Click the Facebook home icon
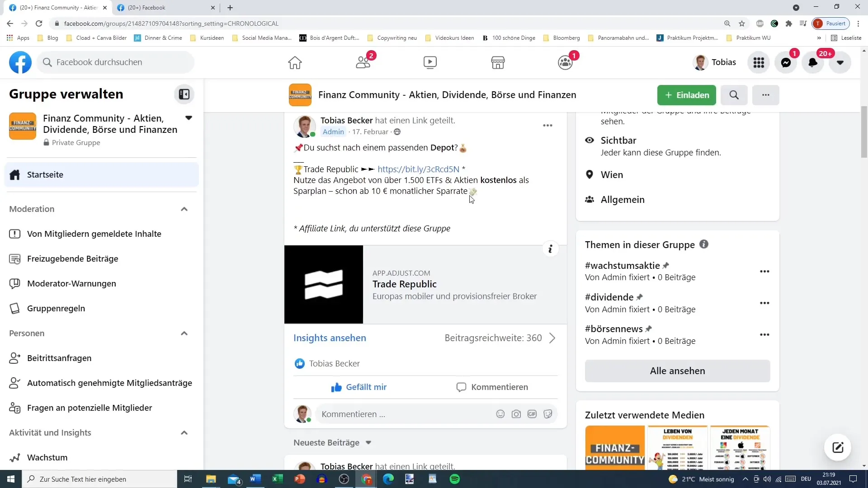 pyautogui.click(x=294, y=62)
